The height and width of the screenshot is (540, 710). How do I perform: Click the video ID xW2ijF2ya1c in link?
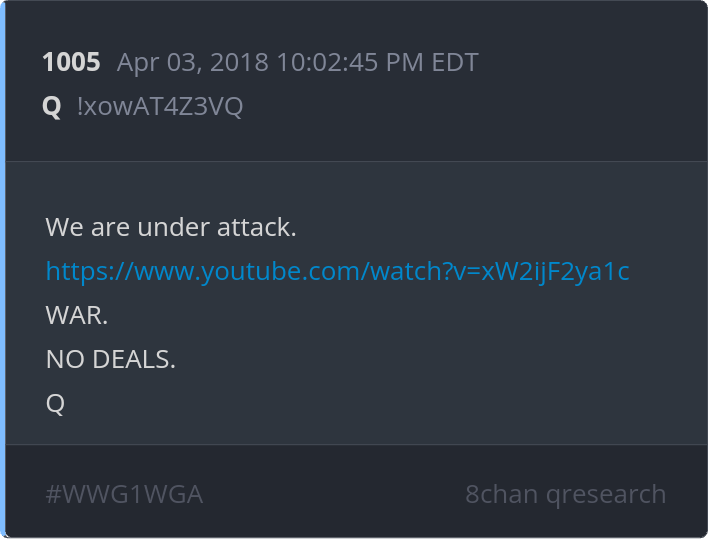(555, 272)
